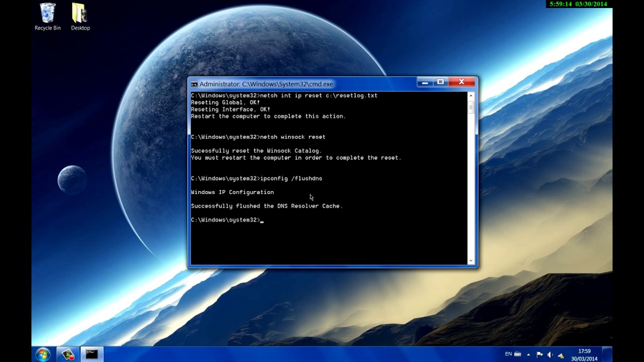
Task: Click the cmd scrollbar down arrow
Action: point(471,261)
